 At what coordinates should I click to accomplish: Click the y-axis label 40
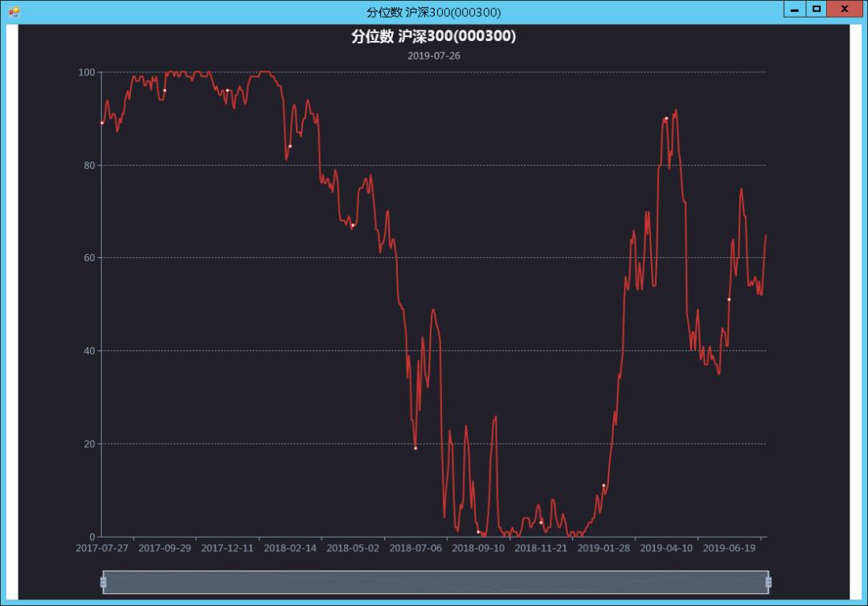tap(90, 351)
